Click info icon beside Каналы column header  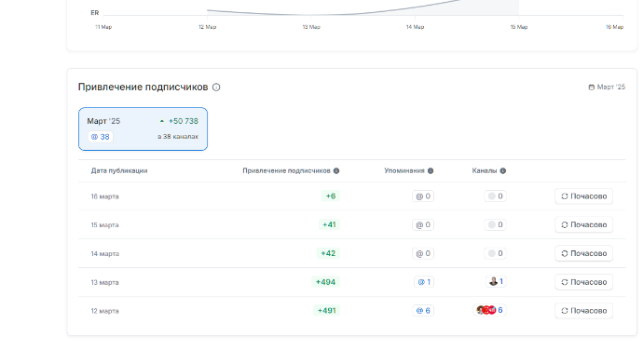[x=503, y=170]
